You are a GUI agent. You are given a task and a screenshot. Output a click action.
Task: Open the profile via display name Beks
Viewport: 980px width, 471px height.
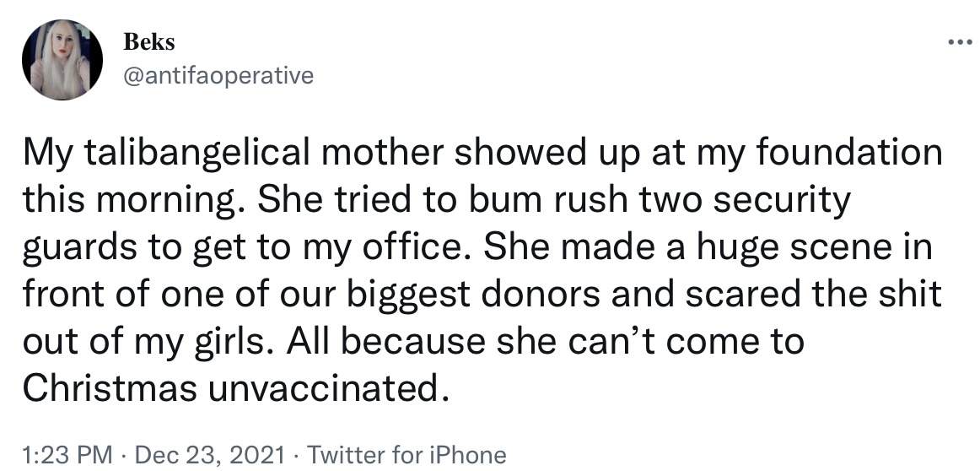148,42
